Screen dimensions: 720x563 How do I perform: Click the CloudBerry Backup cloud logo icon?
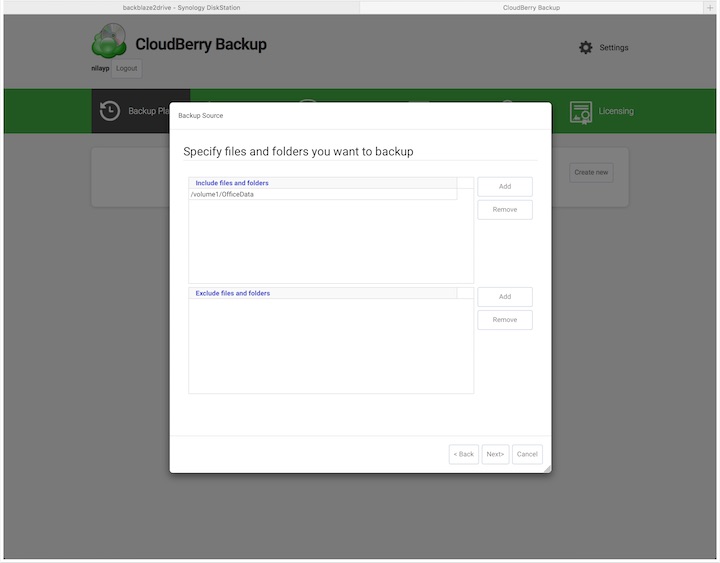pyautogui.click(x=109, y=41)
